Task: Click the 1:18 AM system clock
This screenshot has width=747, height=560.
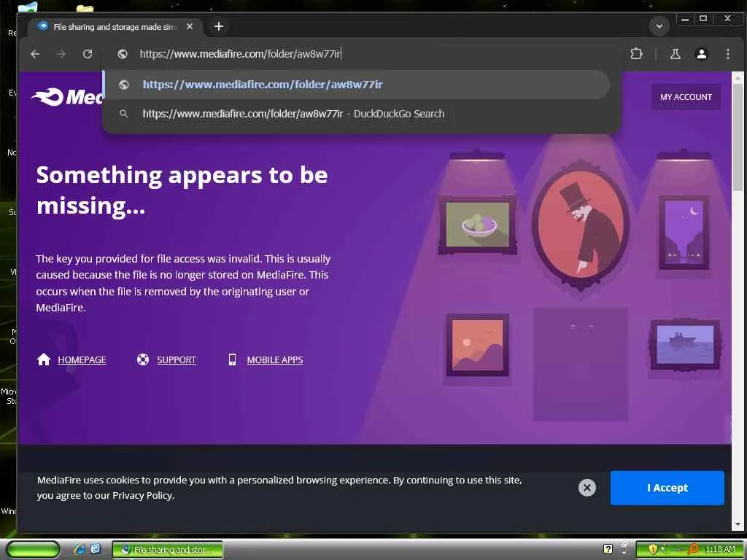Action: click(x=720, y=549)
